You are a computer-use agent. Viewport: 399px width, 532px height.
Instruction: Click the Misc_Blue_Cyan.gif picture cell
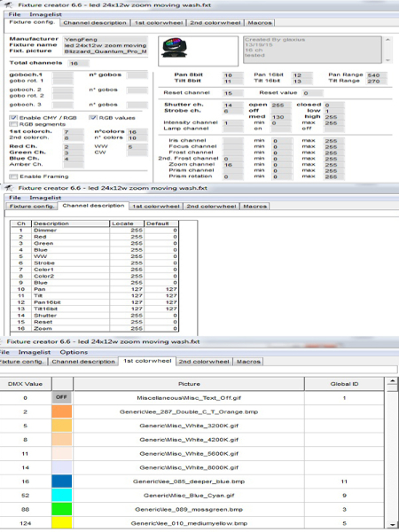189,495
